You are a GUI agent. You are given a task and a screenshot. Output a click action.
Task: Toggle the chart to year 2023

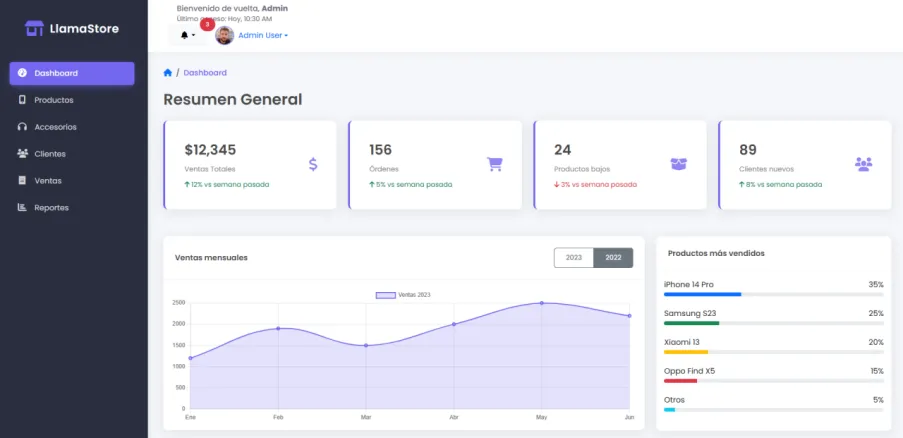[x=574, y=257]
